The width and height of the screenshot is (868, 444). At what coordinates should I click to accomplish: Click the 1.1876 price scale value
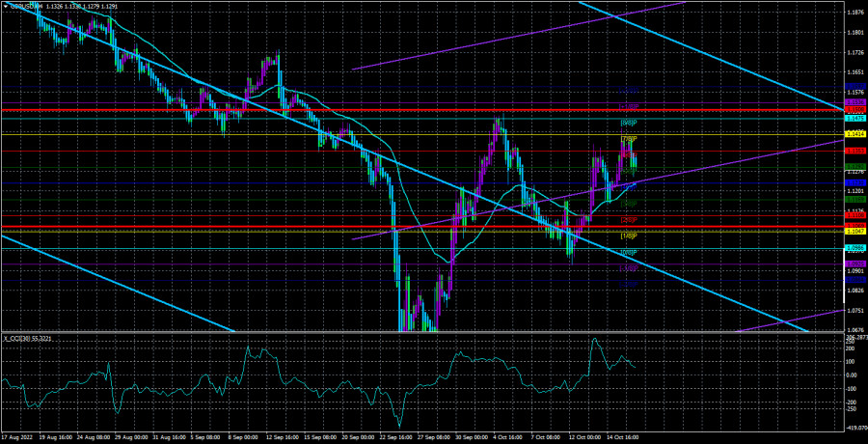855,11
